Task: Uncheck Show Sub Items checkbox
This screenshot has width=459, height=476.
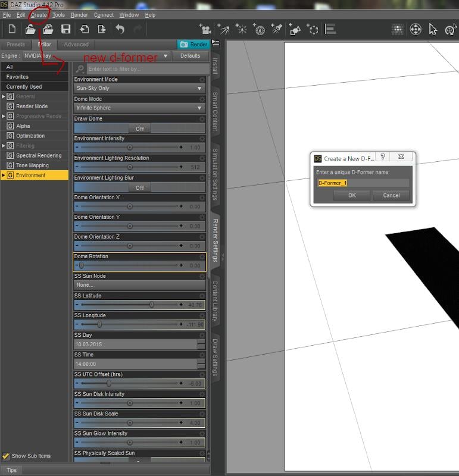Action: 5,456
